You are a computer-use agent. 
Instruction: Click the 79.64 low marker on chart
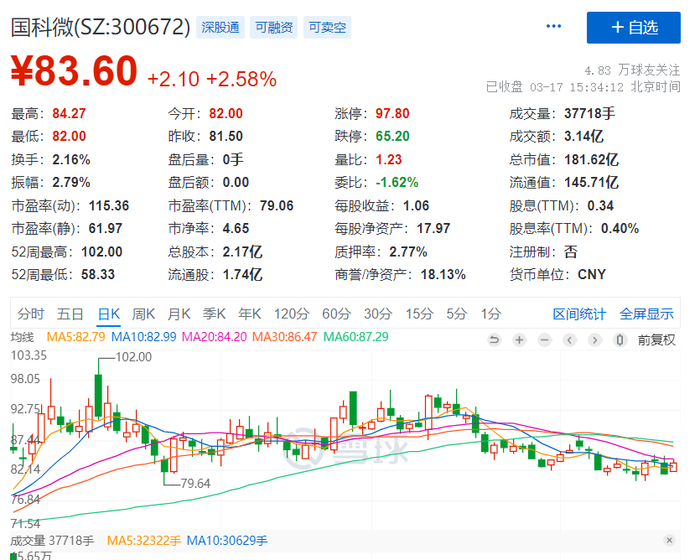pos(195,483)
